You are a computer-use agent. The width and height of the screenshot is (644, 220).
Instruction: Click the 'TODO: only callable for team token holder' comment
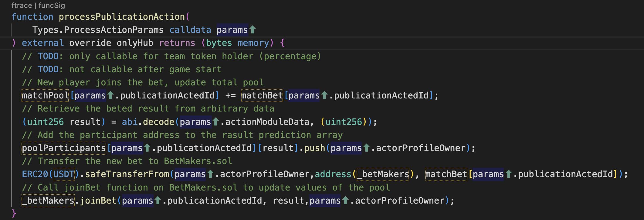click(x=171, y=56)
